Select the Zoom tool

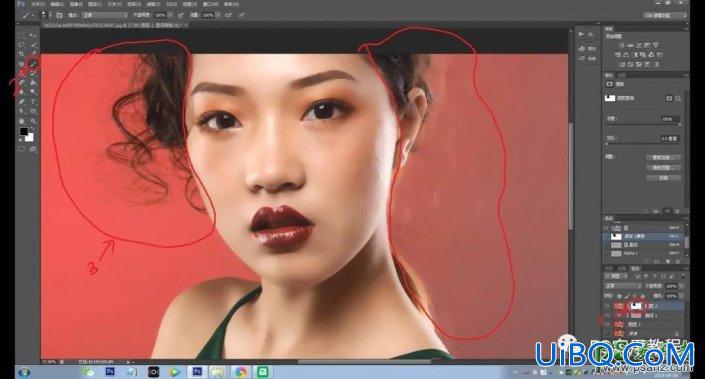click(33, 120)
